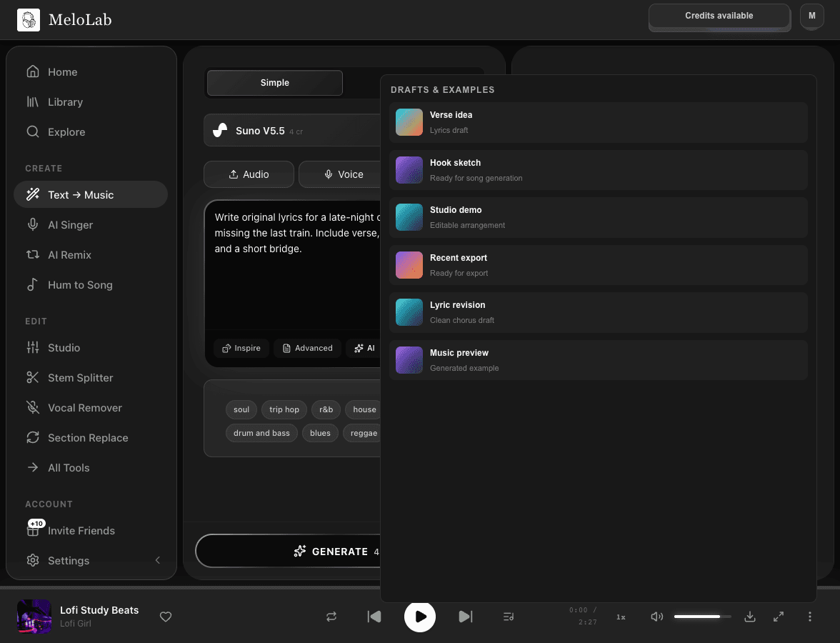Image resolution: width=840 pixels, height=643 pixels.
Task: Open the M user avatar menu
Action: (x=811, y=16)
